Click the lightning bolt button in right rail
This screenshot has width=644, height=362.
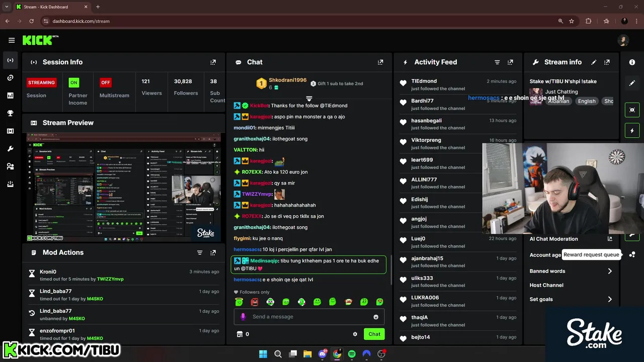pos(632,131)
